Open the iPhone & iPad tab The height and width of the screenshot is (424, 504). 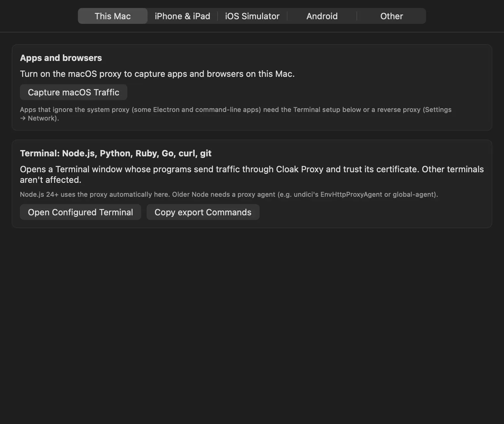click(x=182, y=16)
